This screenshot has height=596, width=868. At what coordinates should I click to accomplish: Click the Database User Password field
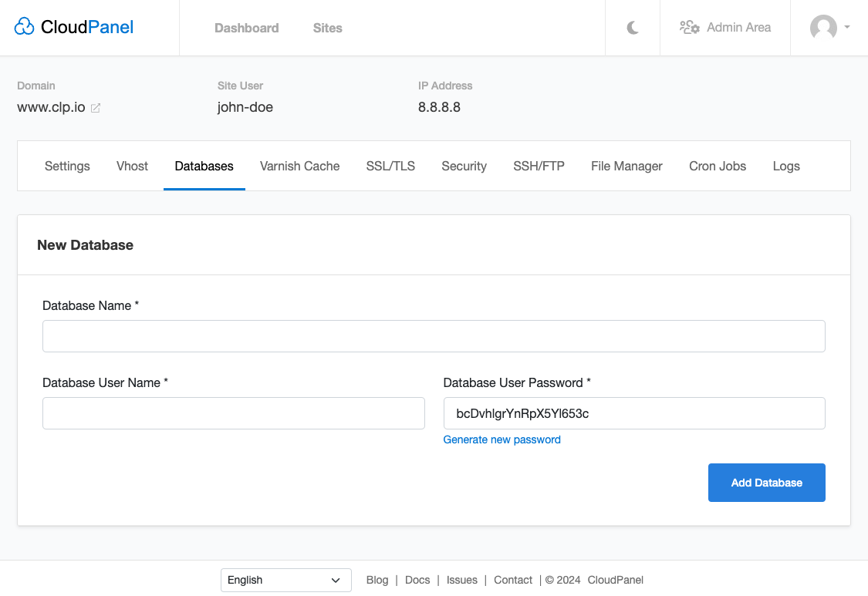point(634,412)
